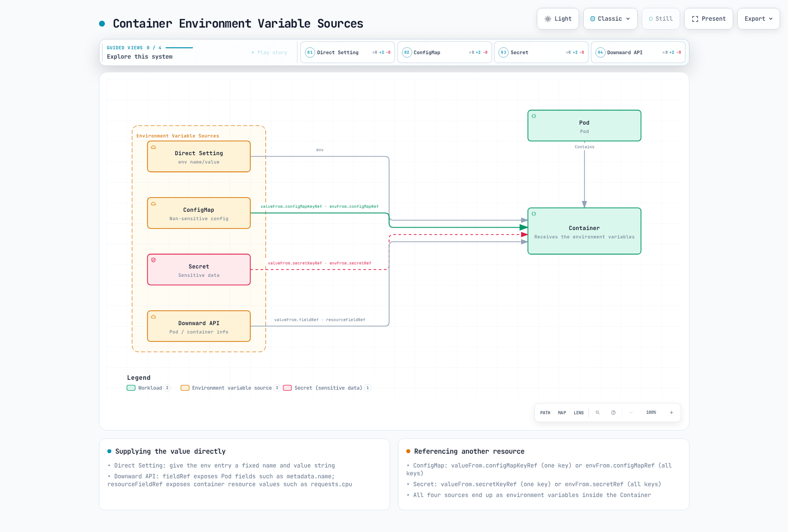Open the Export dropdown menu
The width and height of the screenshot is (788, 532).
click(x=758, y=19)
